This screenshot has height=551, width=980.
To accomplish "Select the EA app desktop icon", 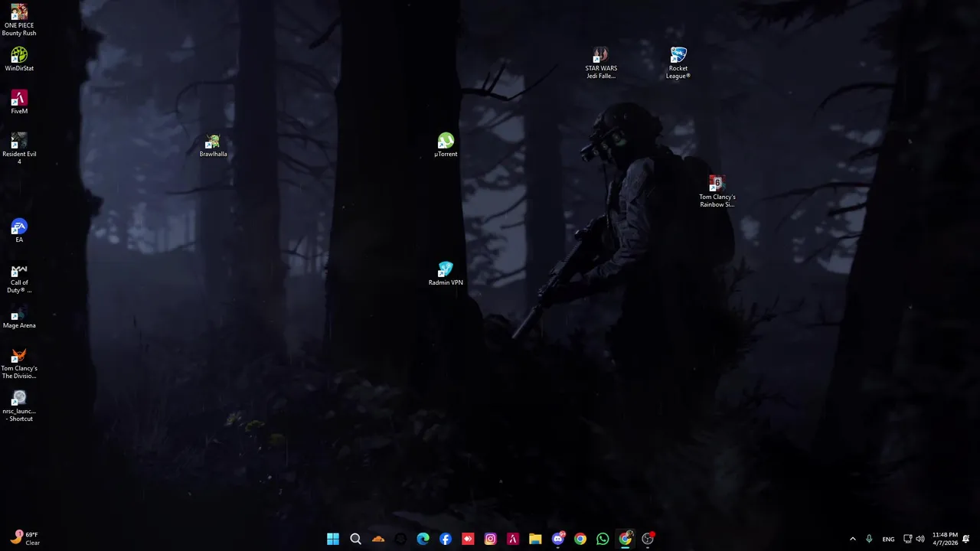I will click(x=19, y=231).
